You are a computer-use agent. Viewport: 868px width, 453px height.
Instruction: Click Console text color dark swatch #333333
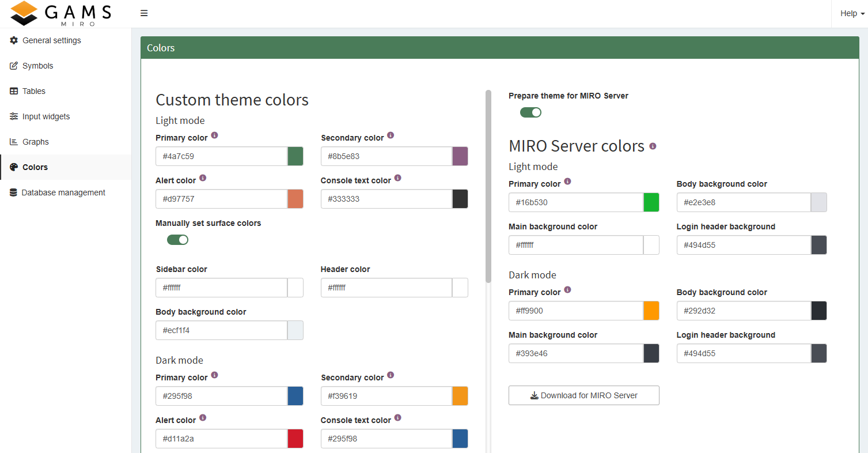(x=460, y=199)
